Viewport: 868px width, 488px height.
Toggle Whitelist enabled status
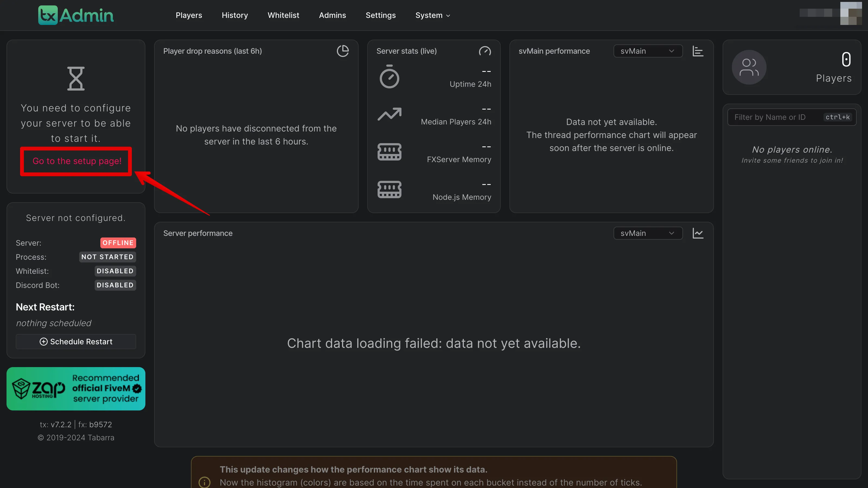pos(115,271)
